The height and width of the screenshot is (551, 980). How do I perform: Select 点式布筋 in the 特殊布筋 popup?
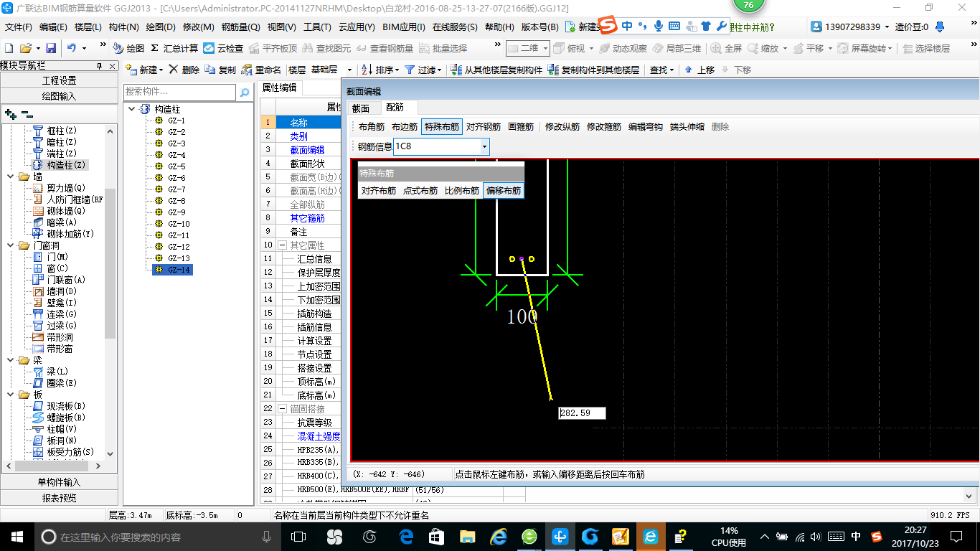(420, 191)
